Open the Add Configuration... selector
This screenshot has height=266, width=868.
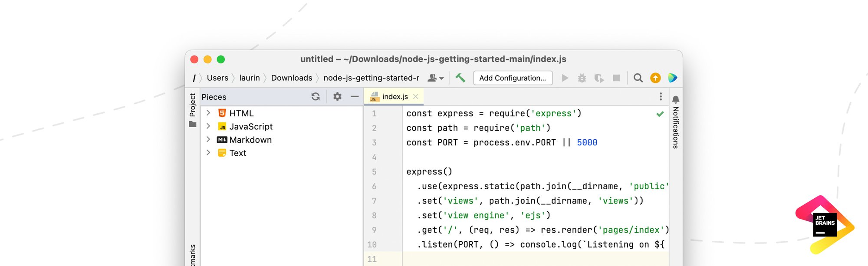(x=513, y=78)
